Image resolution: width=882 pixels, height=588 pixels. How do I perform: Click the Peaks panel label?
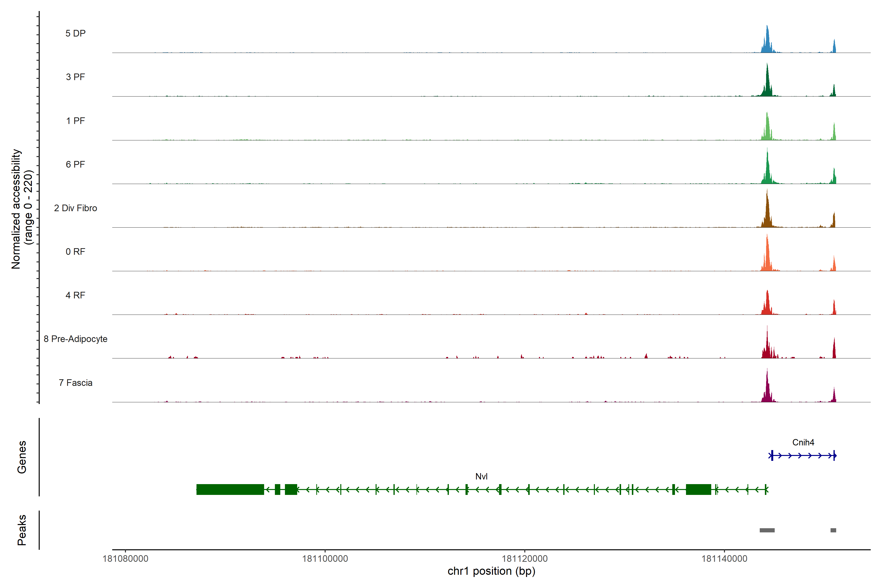tap(22, 530)
